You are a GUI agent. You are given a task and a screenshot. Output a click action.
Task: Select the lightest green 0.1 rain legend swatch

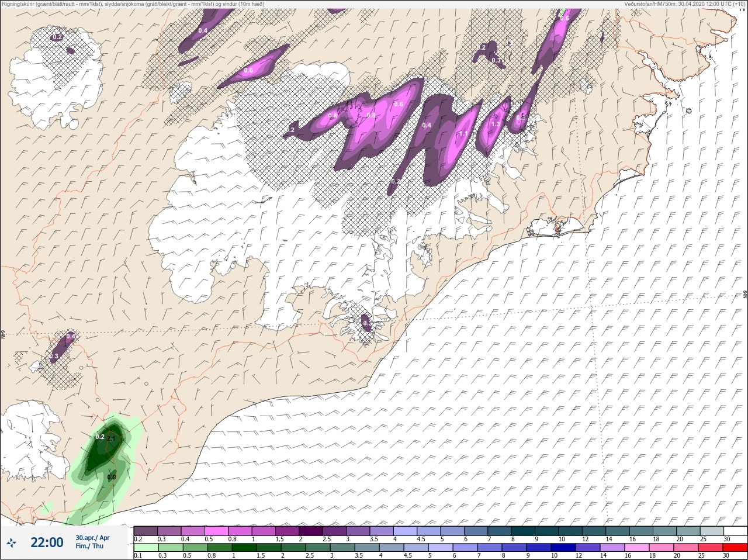click(x=146, y=548)
